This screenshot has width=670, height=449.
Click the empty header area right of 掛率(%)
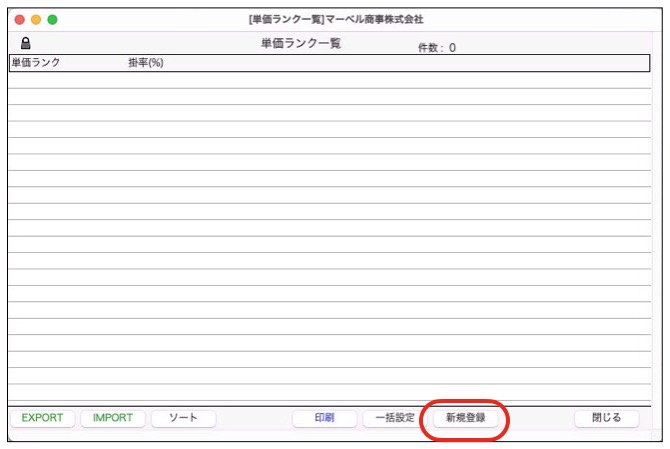pyautogui.click(x=400, y=63)
